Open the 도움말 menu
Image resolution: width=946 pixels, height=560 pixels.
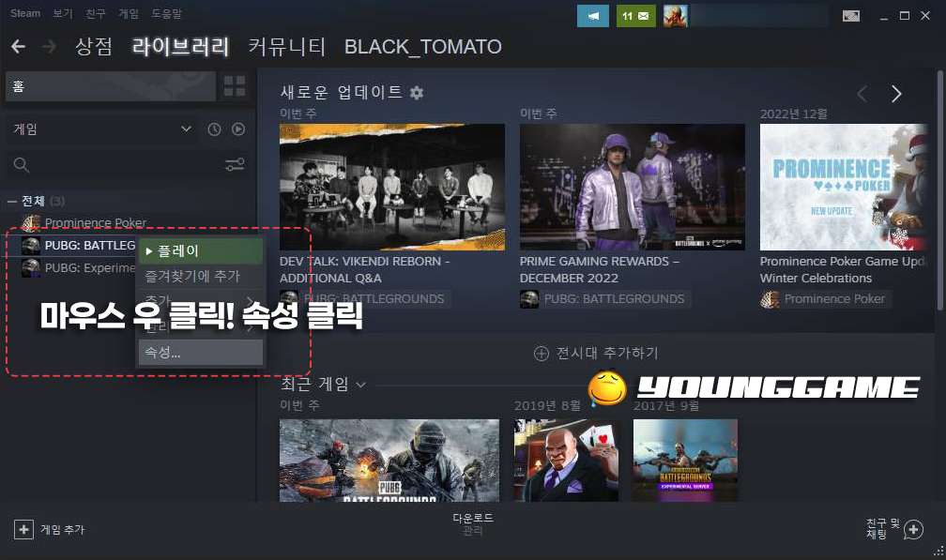(x=166, y=13)
